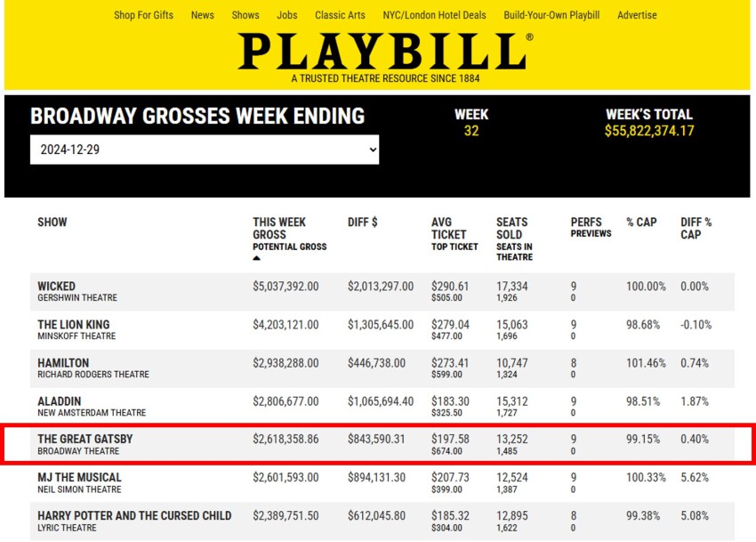Sort by Seats Sold column header

511,228
